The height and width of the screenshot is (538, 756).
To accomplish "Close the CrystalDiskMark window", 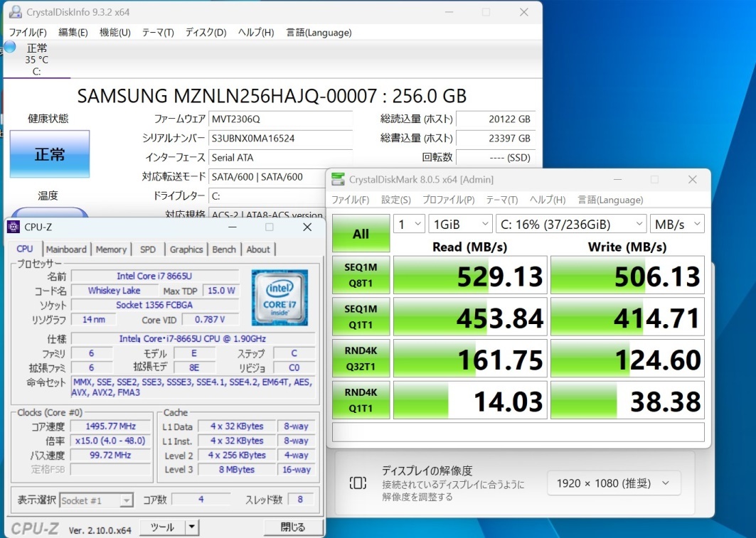I will (x=693, y=180).
